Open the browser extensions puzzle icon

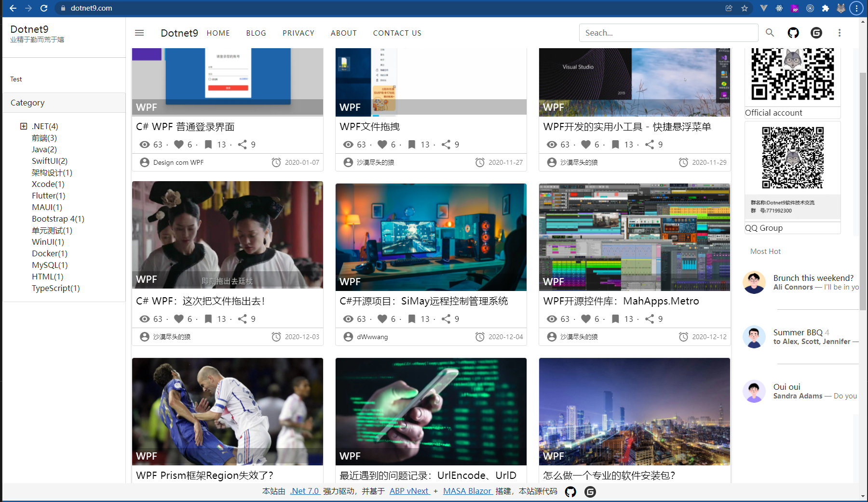coord(826,8)
